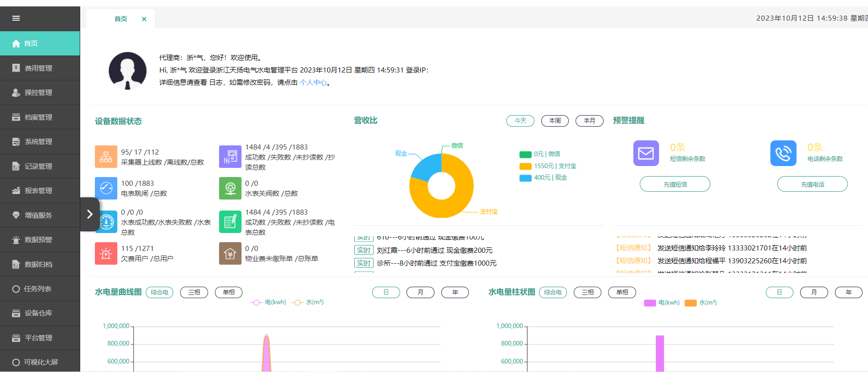The image size is (868, 372).
Task: Open 可视化大屏 from sidebar
Action: [x=40, y=362]
